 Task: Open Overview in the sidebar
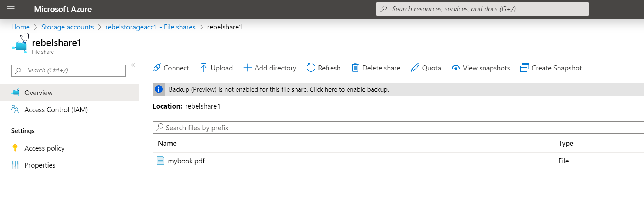69,93
